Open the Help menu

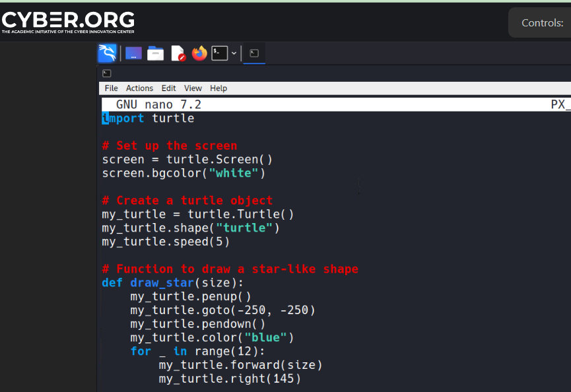(x=218, y=88)
